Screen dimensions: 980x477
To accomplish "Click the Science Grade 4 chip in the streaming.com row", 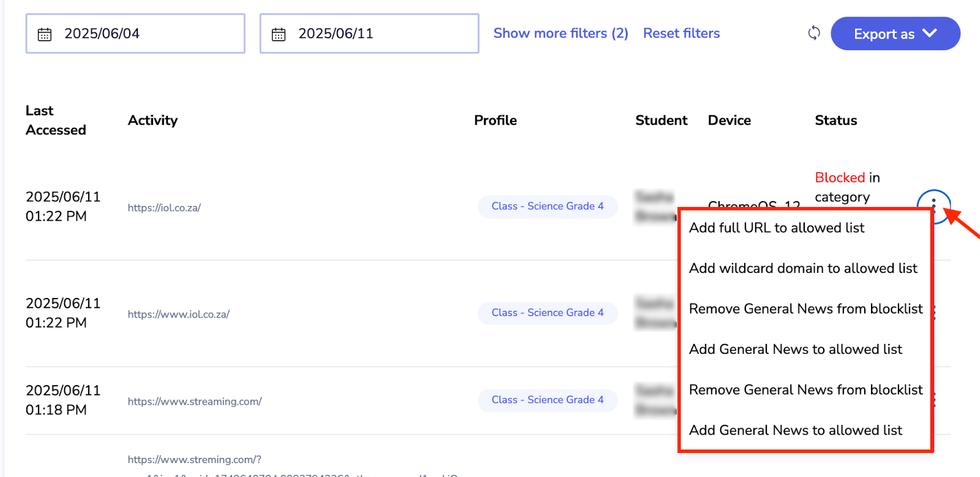I will (x=547, y=400).
